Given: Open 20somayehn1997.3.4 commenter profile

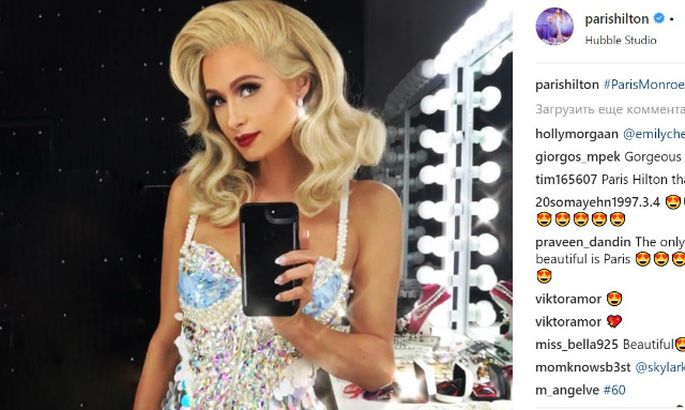Looking at the screenshot, I should (x=598, y=202).
